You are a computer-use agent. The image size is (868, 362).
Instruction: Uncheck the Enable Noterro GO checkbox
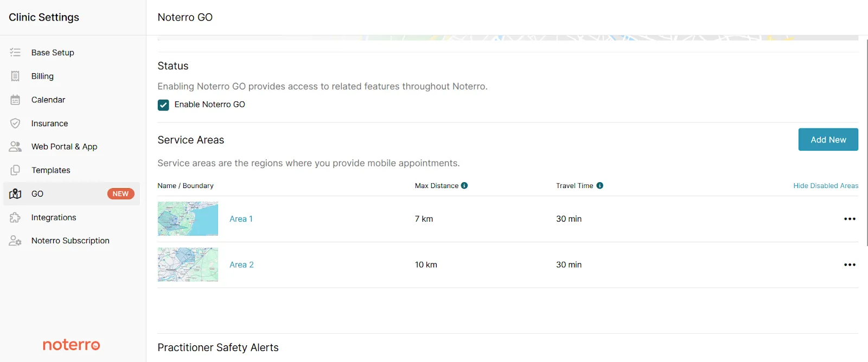pos(163,105)
